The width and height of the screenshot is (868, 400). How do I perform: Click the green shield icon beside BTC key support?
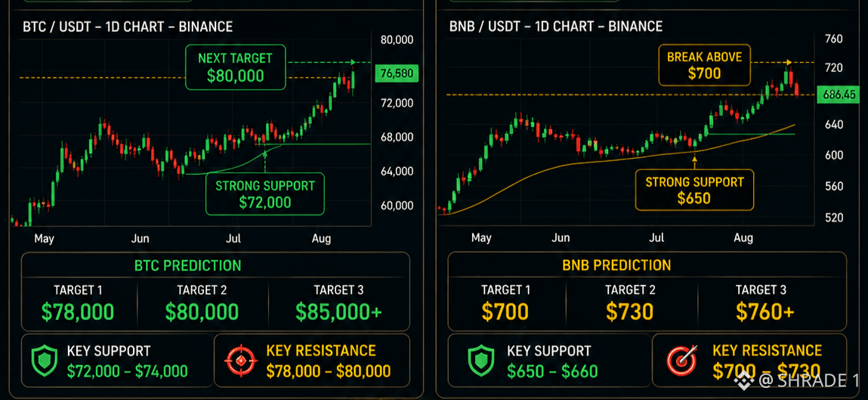(45, 361)
